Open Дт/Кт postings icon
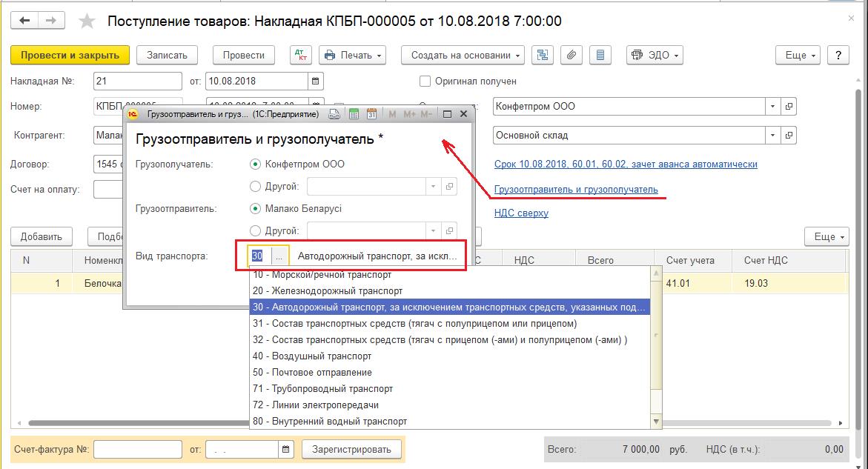The image size is (868, 469). tap(301, 55)
